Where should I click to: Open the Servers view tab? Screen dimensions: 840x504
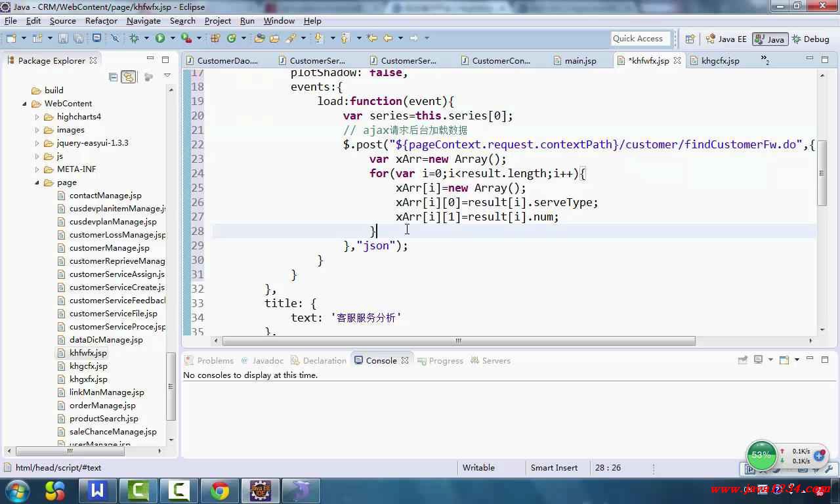490,360
